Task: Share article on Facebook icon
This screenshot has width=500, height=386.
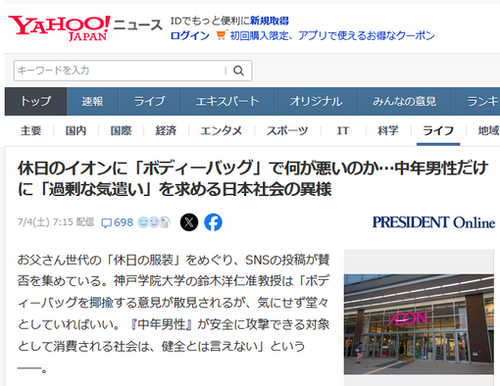Action: tap(213, 222)
